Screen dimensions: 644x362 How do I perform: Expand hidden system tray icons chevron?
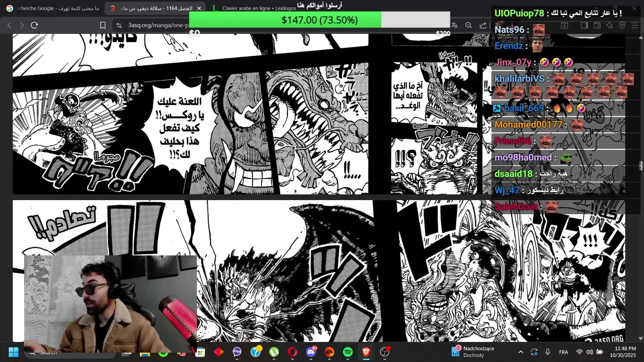pyautogui.click(x=521, y=352)
